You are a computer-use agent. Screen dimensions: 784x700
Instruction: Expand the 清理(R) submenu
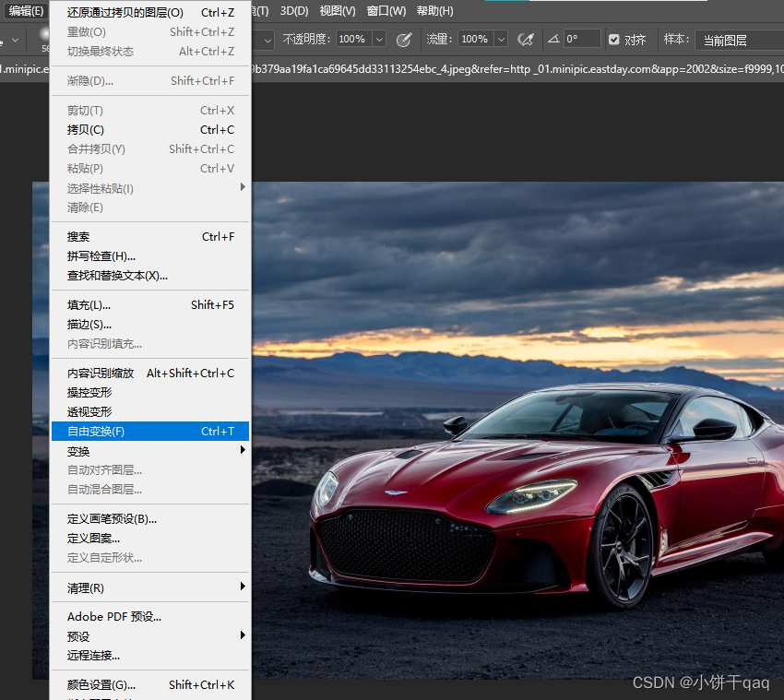coord(150,587)
